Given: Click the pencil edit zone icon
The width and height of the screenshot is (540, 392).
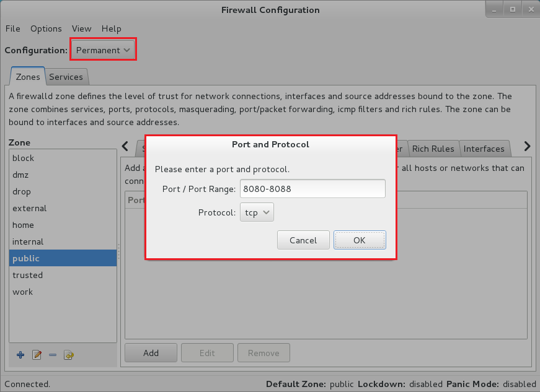Looking at the screenshot, I should click(x=37, y=355).
